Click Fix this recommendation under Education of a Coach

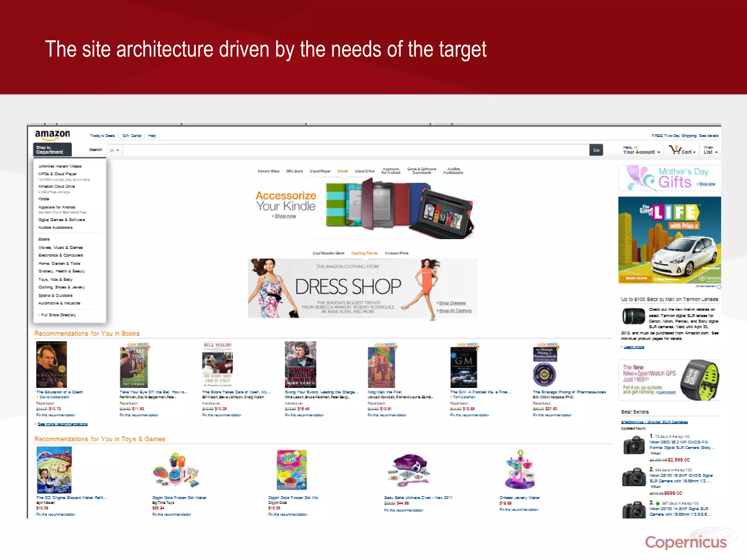click(55, 415)
